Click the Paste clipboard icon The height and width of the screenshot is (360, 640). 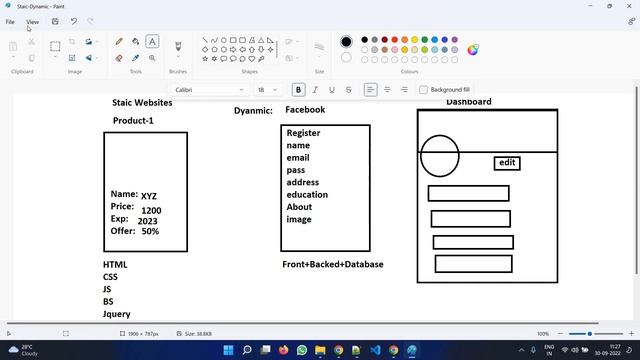tap(13, 46)
